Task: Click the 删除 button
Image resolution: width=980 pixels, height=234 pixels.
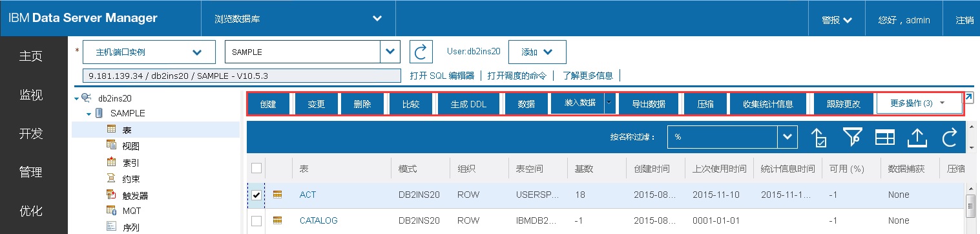Action: click(362, 104)
